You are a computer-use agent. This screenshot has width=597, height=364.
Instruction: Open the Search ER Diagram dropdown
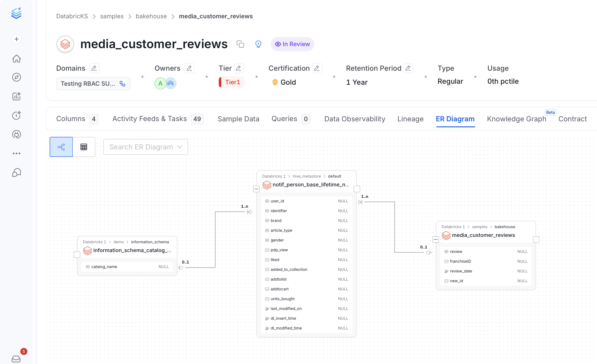pyautogui.click(x=146, y=147)
